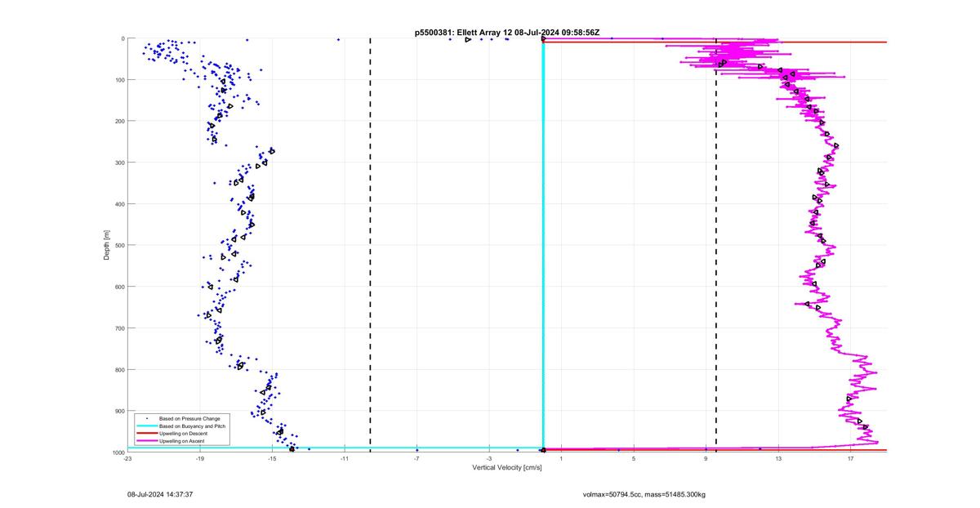Screen dimensions: 980x508
Task: Click depth axis tick label '300'
Action: click(119, 163)
